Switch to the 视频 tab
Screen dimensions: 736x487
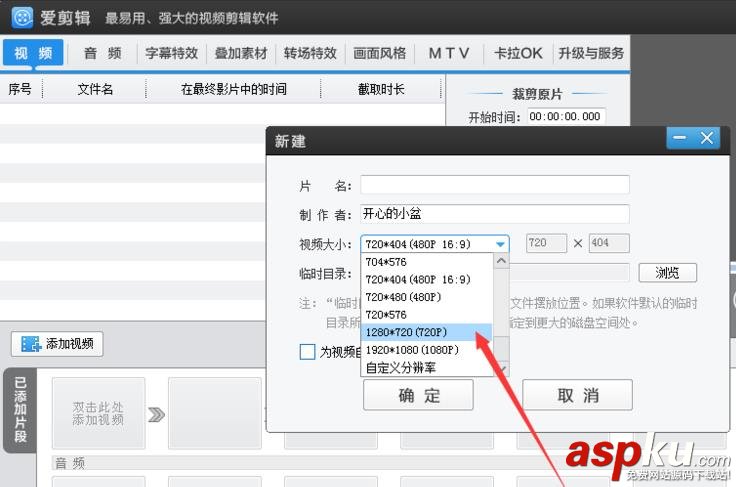coord(33,53)
